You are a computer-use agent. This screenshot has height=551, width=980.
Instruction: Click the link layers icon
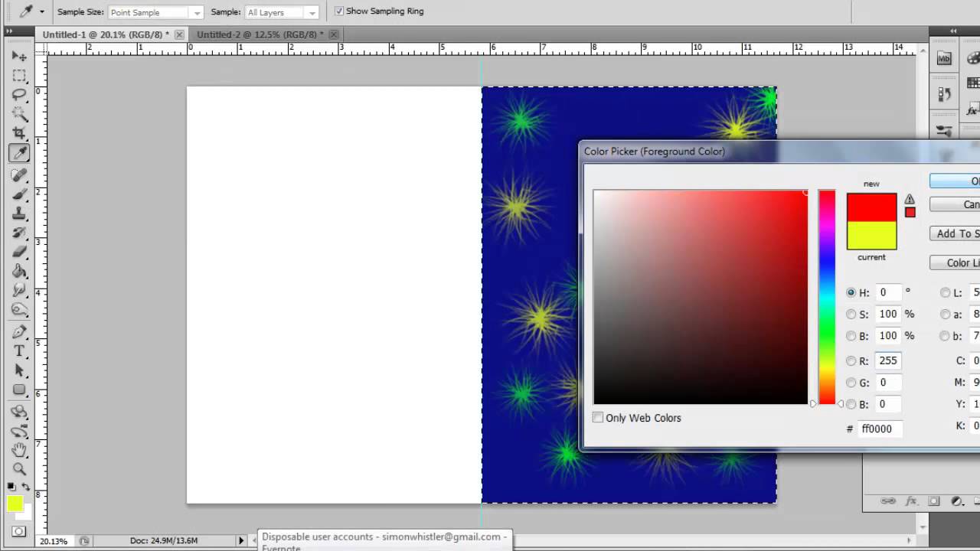tap(888, 501)
